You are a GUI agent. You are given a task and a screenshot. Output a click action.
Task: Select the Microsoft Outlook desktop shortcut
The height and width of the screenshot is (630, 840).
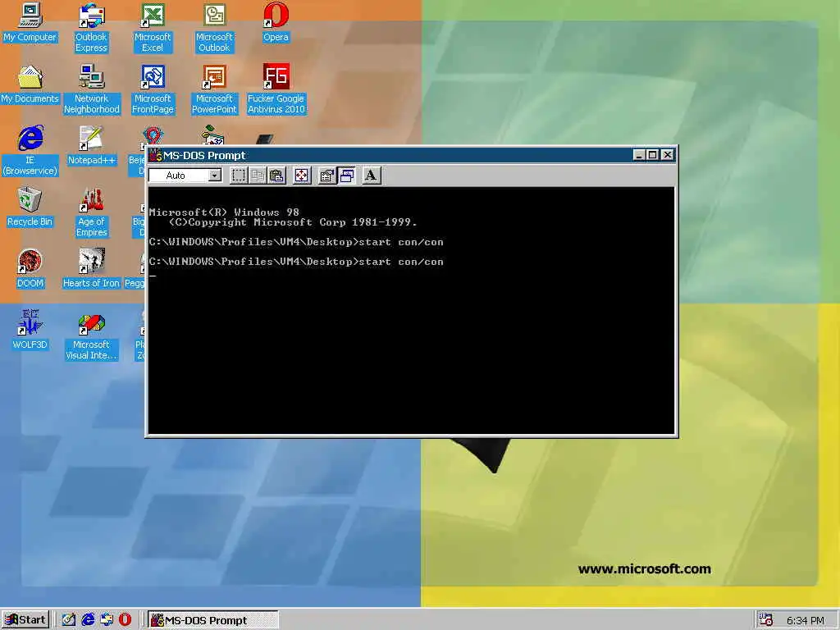coord(214,28)
